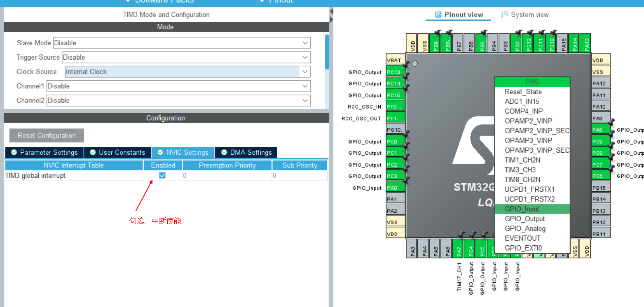Select the TIM3 global interrupt row label
Screen dimensions: 644x307
35,176
